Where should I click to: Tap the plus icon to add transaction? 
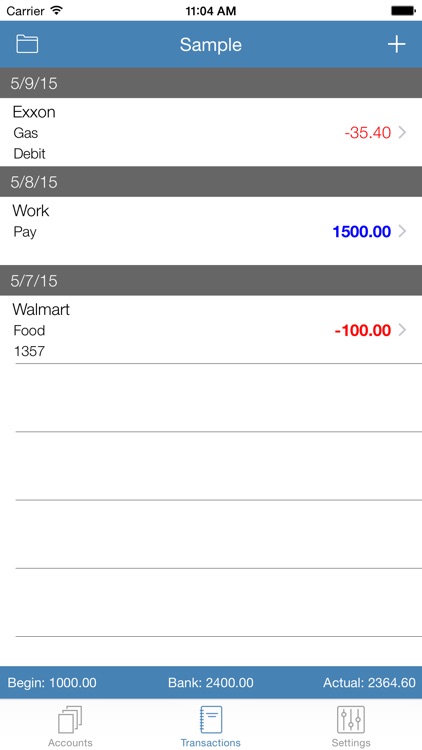point(396,44)
